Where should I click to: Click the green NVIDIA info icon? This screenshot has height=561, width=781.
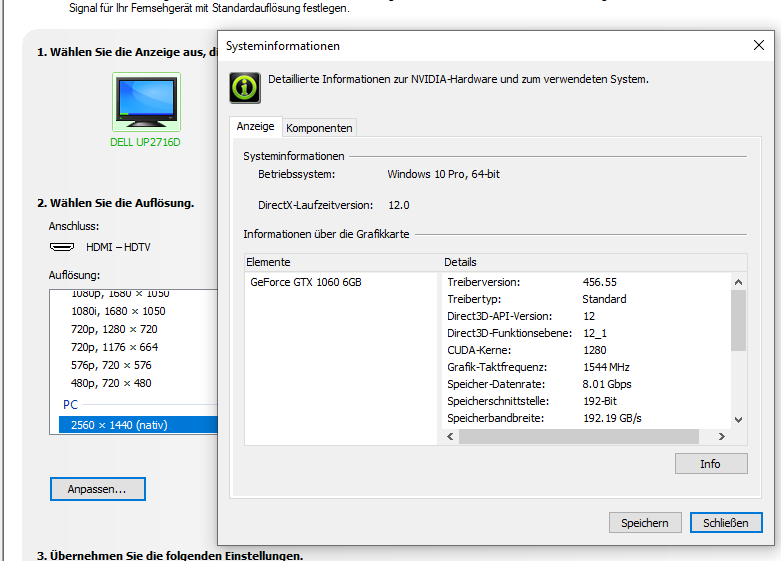[x=245, y=88]
